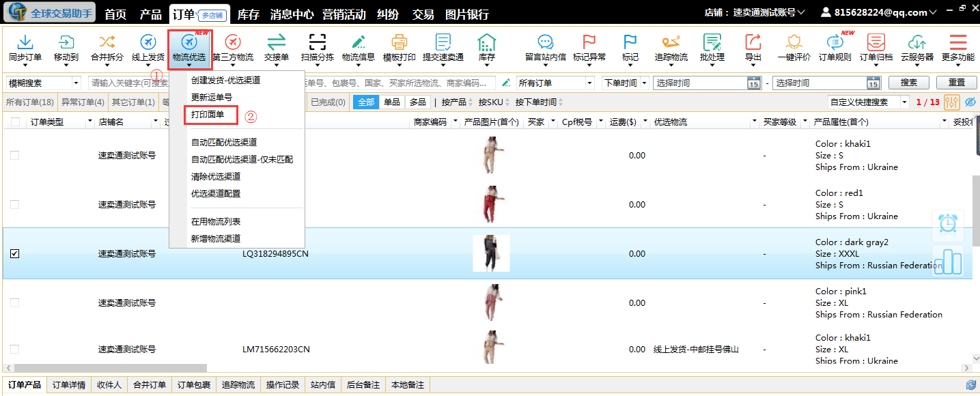Open the 云服务器 cloud server tool
The height and width of the screenshot is (396, 980).
(917, 42)
